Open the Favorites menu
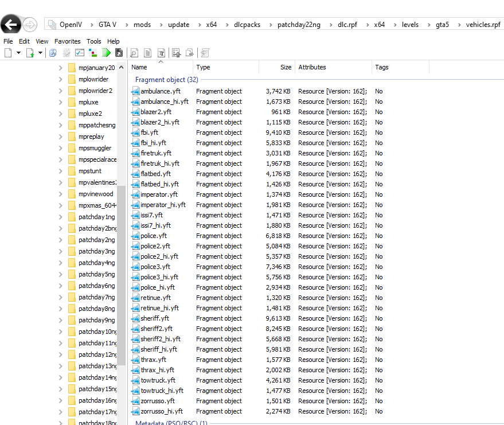This screenshot has width=504, height=425. (68, 41)
